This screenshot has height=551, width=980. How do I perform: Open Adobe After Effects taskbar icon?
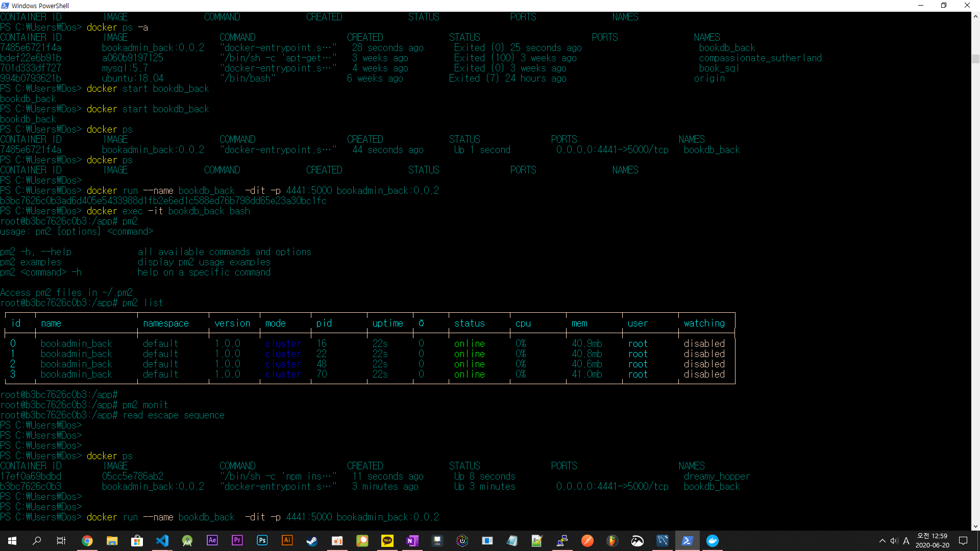(212, 541)
